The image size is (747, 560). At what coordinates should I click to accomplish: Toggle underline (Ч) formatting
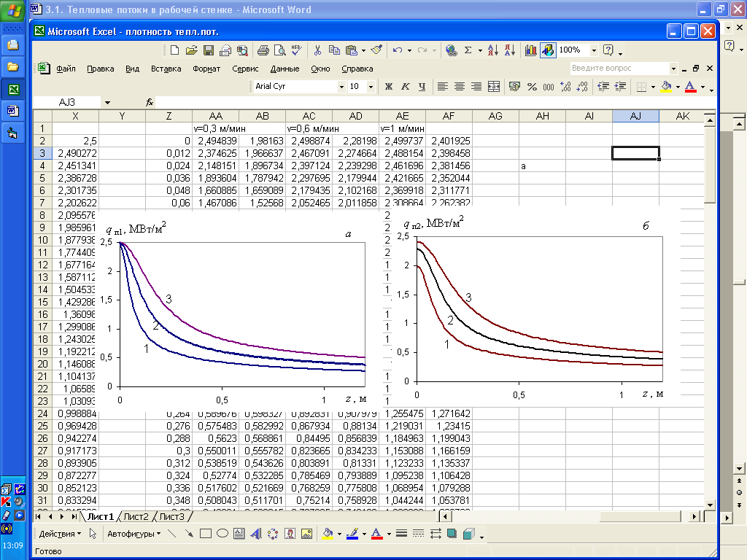tap(422, 86)
